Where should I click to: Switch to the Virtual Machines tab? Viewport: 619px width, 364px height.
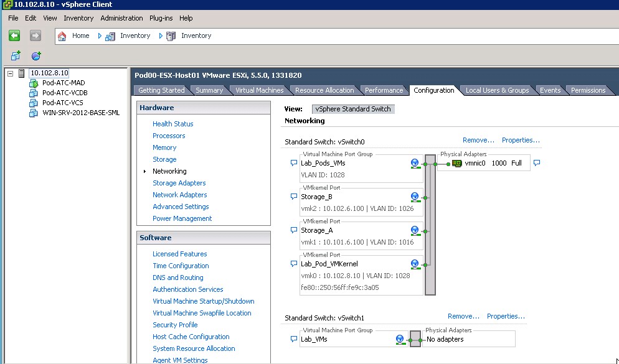[259, 90]
